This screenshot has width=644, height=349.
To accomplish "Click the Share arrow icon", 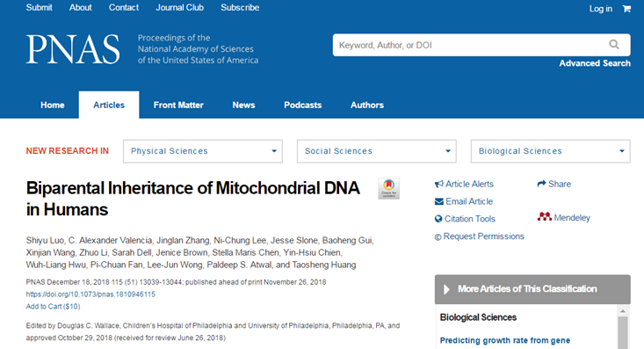I will (541, 184).
